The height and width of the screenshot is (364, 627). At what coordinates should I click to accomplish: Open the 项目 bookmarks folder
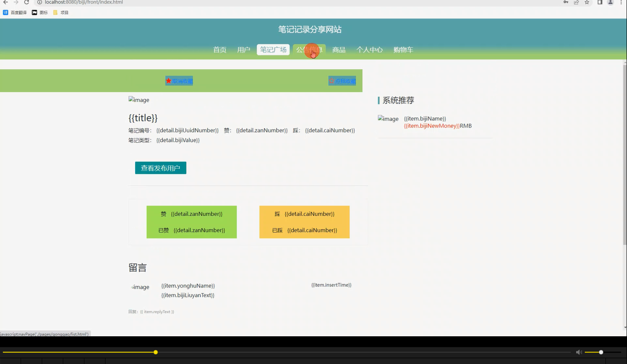[x=61, y=12]
